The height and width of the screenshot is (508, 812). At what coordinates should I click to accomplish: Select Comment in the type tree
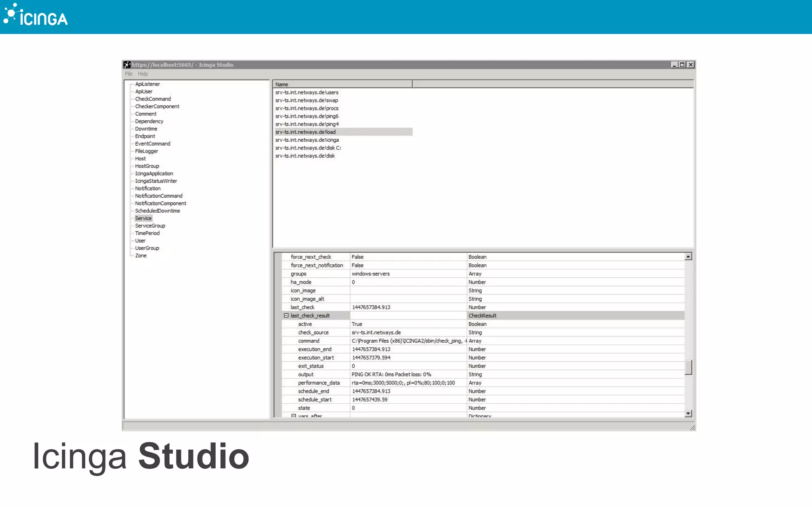tap(146, 114)
